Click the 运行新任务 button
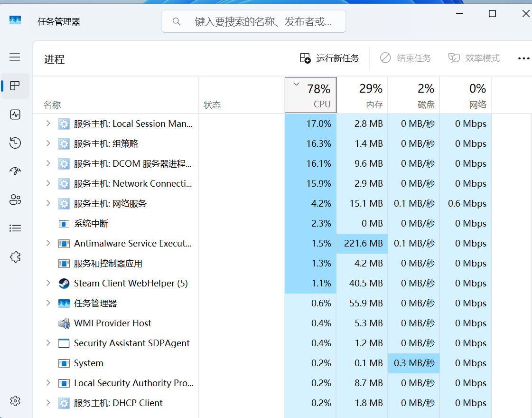This screenshot has height=418, width=532. [330, 57]
